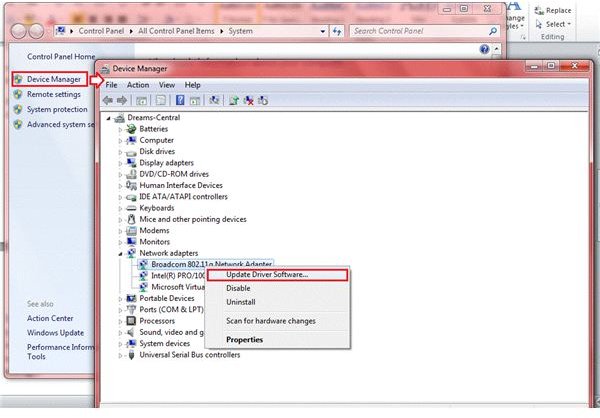Viewport: 600px width, 418px height.
Task: Select the Intel(R) PRO/100 network adapter row
Action: (x=172, y=276)
